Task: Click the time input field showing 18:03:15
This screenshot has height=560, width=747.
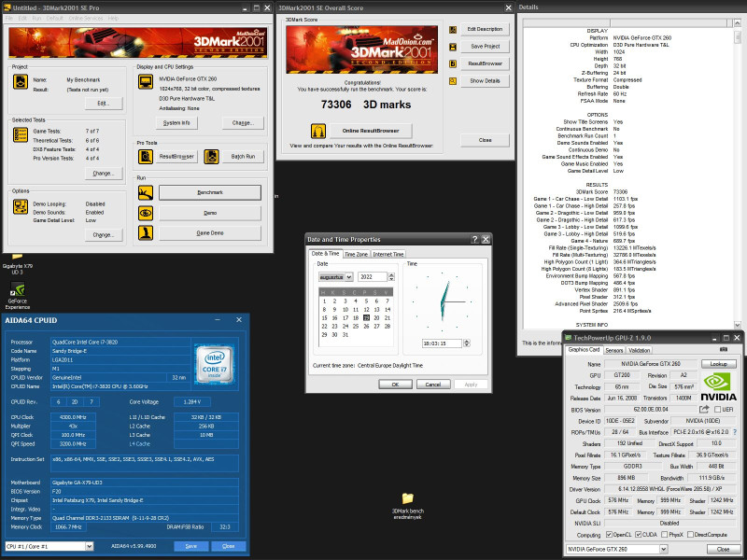Action: pyautogui.click(x=442, y=343)
